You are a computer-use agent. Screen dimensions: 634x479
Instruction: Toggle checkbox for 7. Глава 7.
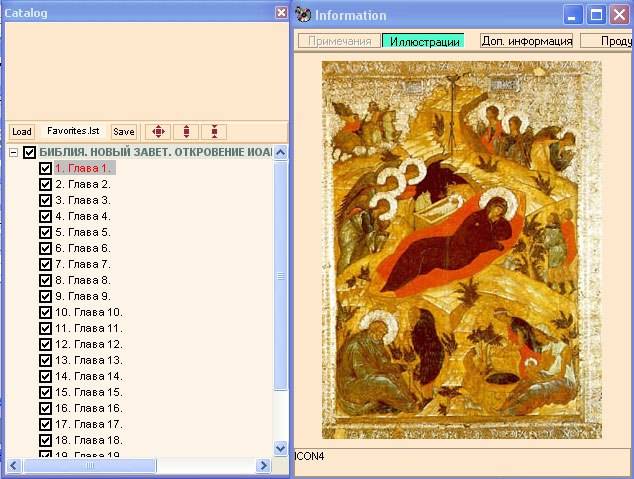point(45,264)
